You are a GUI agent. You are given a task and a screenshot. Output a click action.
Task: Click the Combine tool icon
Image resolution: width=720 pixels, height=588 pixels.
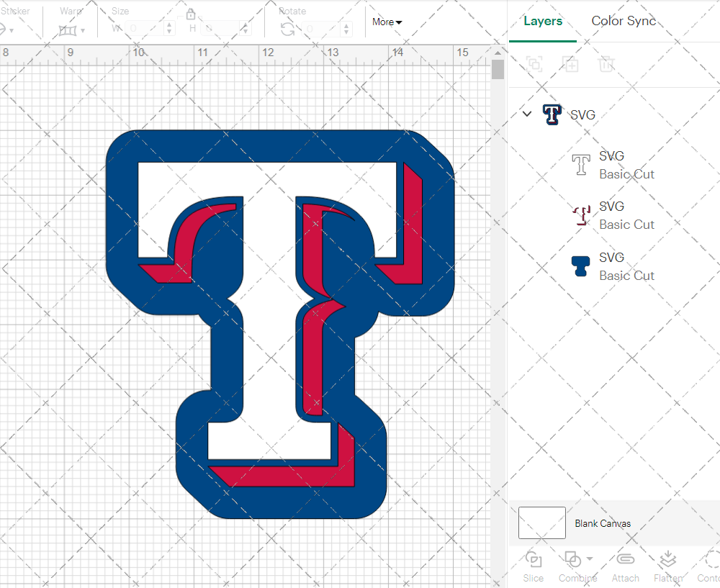[x=572, y=559]
